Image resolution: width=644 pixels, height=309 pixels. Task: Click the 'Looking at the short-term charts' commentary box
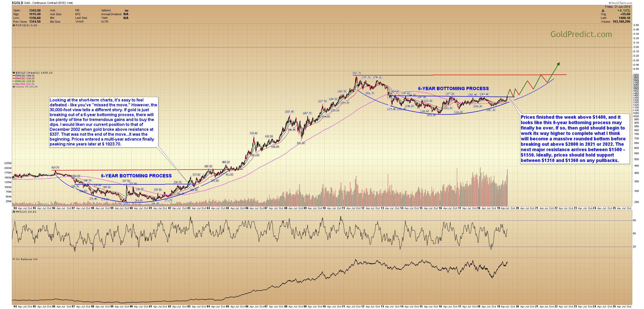[x=104, y=122]
